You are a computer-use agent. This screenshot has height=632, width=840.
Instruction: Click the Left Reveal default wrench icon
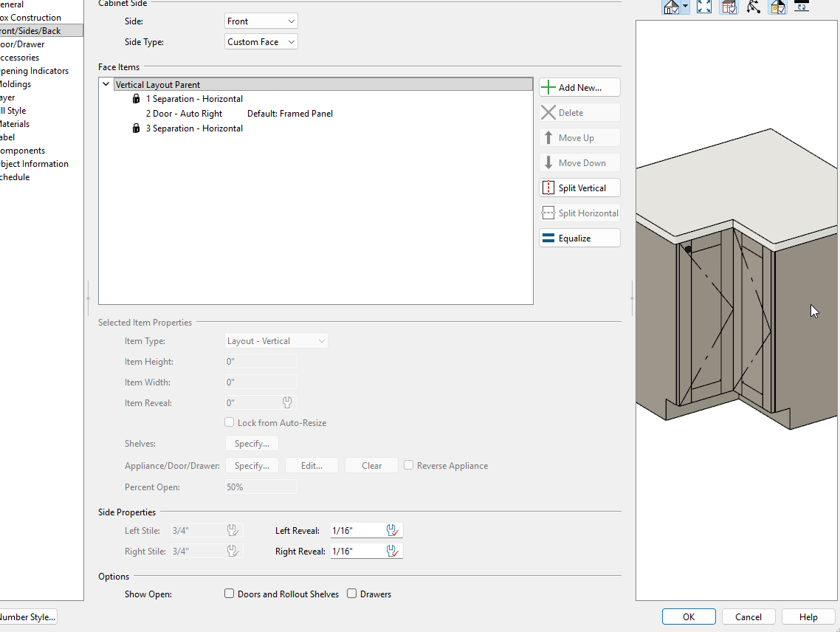pos(393,530)
